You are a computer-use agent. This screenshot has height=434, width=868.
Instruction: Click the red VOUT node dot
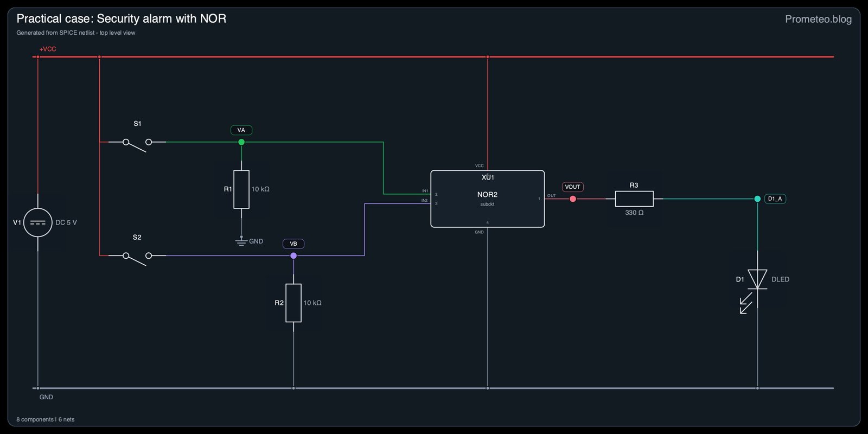click(573, 199)
